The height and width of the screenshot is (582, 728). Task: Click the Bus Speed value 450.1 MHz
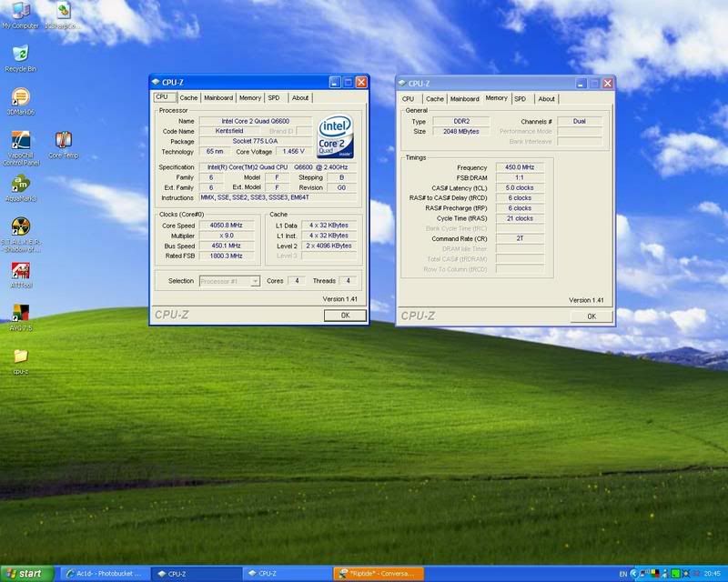226,246
